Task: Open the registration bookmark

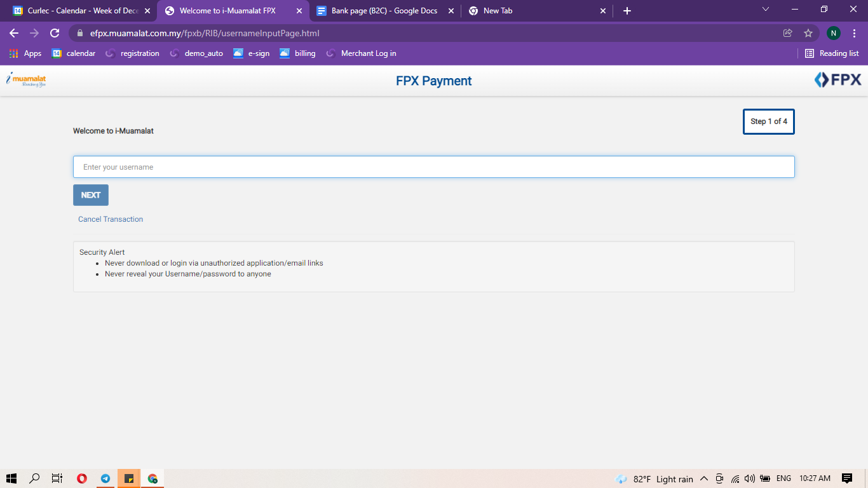Action: click(x=132, y=53)
